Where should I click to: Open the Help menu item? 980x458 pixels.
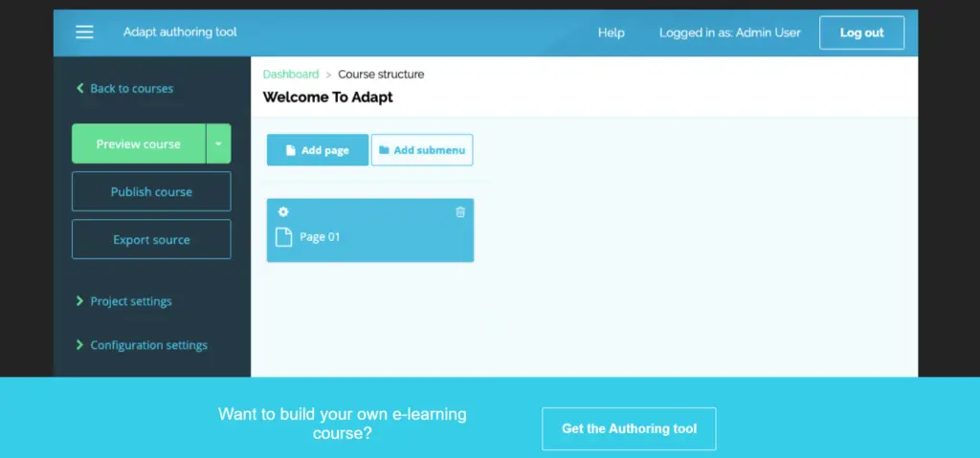click(x=611, y=33)
